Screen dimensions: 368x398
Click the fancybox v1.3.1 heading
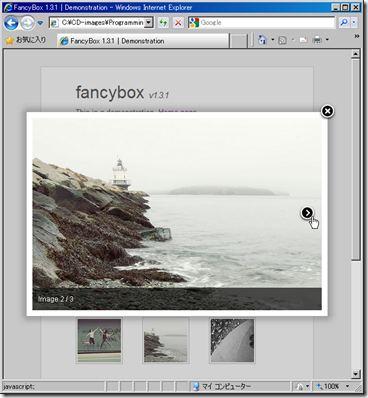[x=122, y=93]
